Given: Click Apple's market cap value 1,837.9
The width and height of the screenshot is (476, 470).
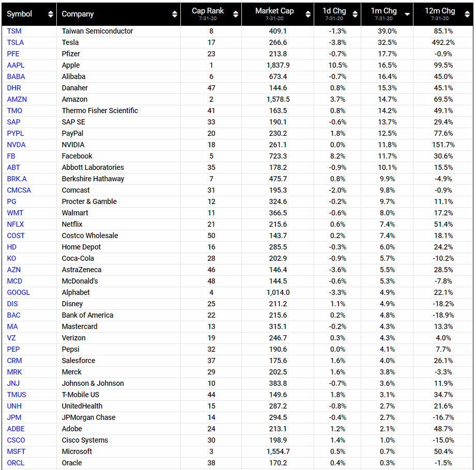Looking at the screenshot, I should 278,65.
